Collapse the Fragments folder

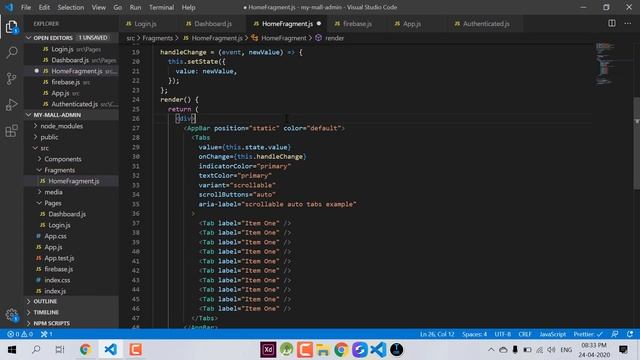click(40, 170)
